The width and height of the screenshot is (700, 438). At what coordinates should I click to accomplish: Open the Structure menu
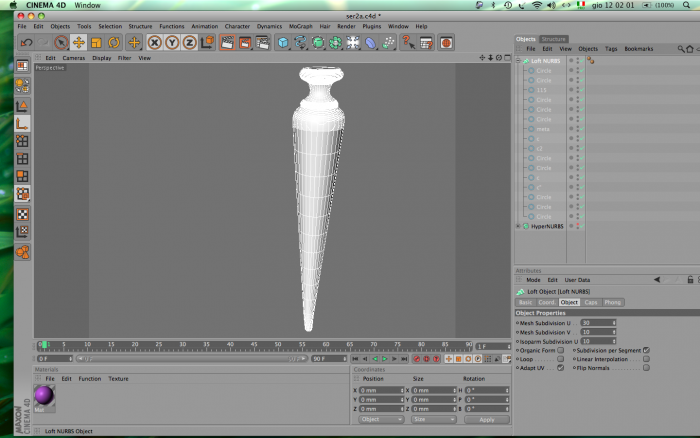tap(140, 26)
